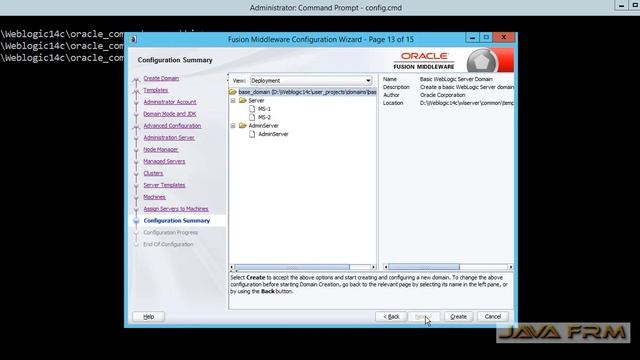Select the base_domain root folder icon
This screenshot has height=360, width=640.
pos(233,92)
